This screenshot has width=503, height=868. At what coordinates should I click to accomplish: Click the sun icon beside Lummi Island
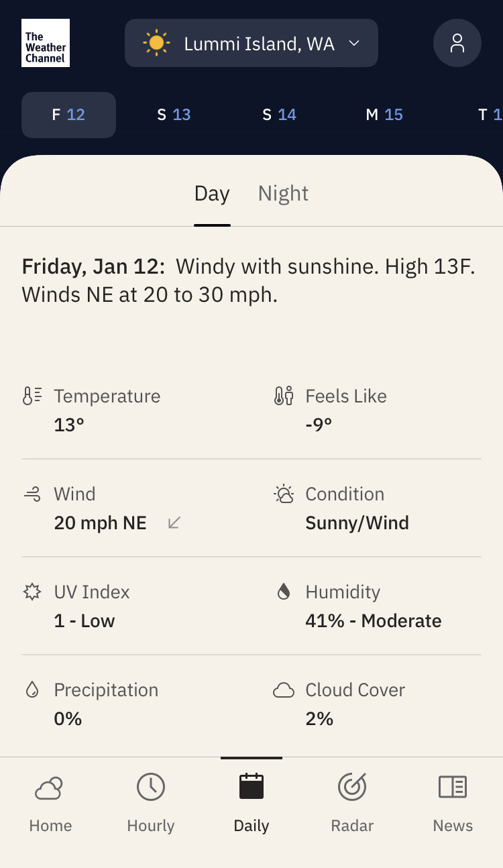pyautogui.click(x=156, y=44)
